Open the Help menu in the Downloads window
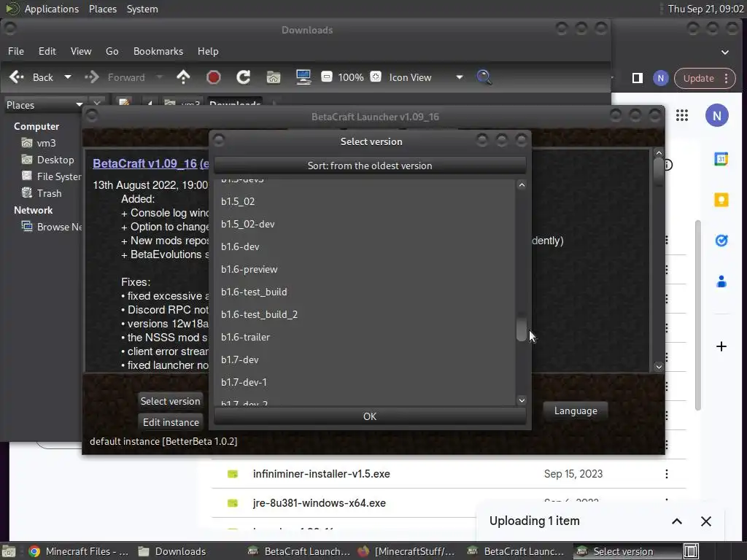747x560 pixels. pyautogui.click(x=208, y=51)
